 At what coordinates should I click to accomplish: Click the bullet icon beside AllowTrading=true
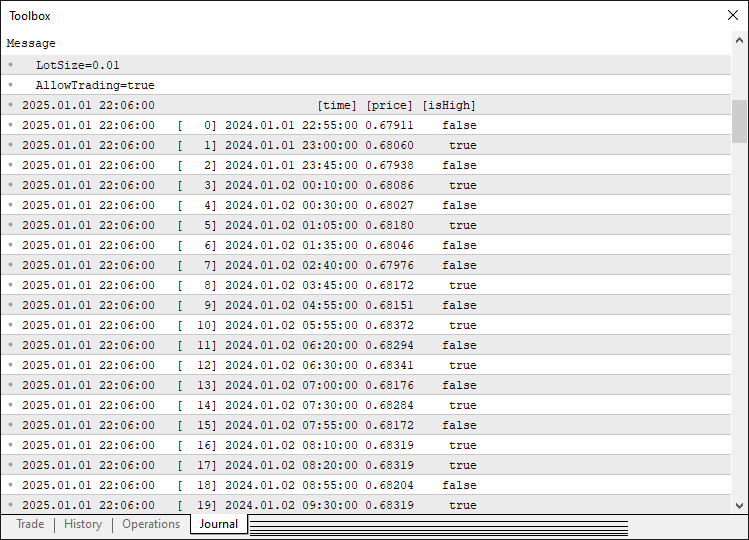(x=11, y=85)
